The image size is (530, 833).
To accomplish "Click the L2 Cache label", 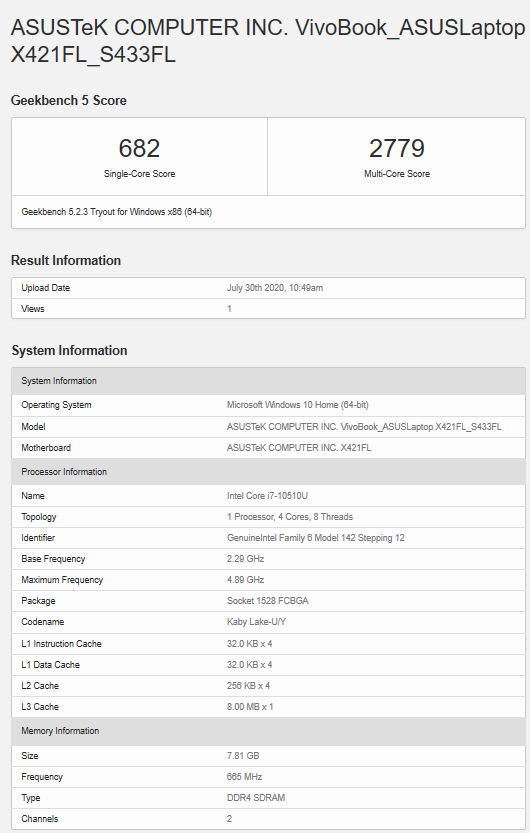I will (x=40, y=686).
